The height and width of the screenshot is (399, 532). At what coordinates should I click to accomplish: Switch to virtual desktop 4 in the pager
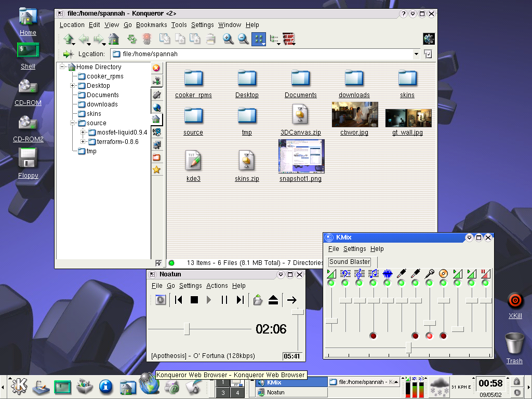click(x=237, y=393)
